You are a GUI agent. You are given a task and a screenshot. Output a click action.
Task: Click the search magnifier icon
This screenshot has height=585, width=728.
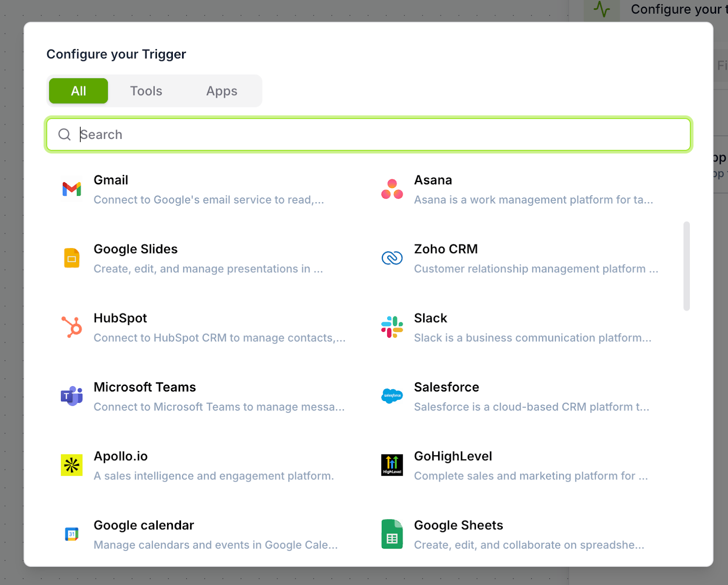65,134
